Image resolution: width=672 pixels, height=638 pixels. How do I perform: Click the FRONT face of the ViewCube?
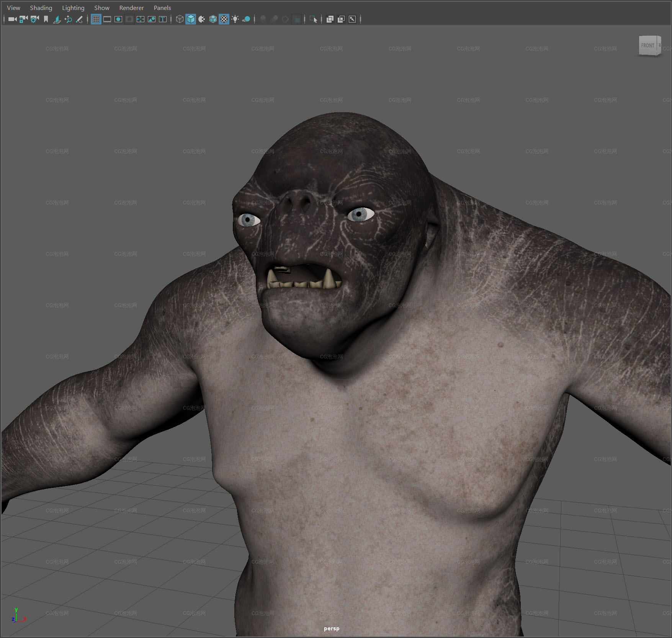648,46
